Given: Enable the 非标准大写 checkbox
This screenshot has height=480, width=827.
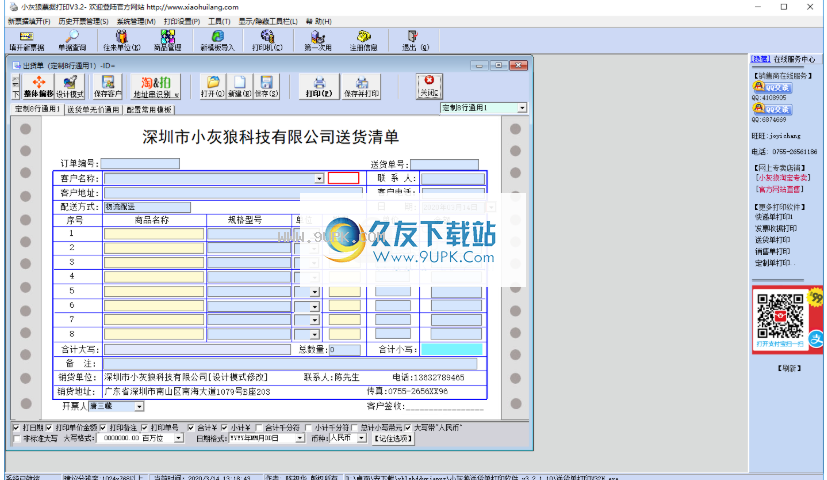Looking at the screenshot, I should click(16, 438).
